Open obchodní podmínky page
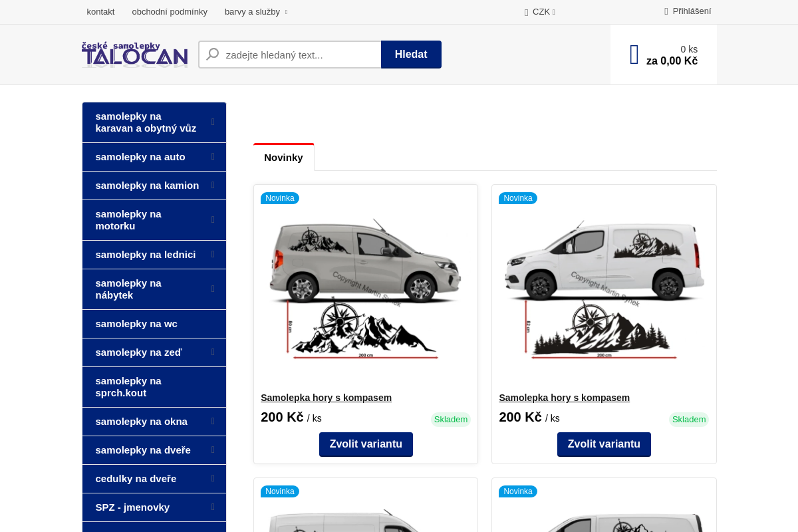The width and height of the screenshot is (798, 532). click(170, 12)
